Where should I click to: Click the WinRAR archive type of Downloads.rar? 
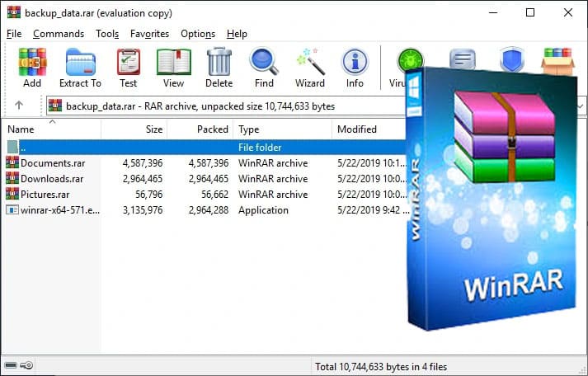pyautogui.click(x=273, y=179)
